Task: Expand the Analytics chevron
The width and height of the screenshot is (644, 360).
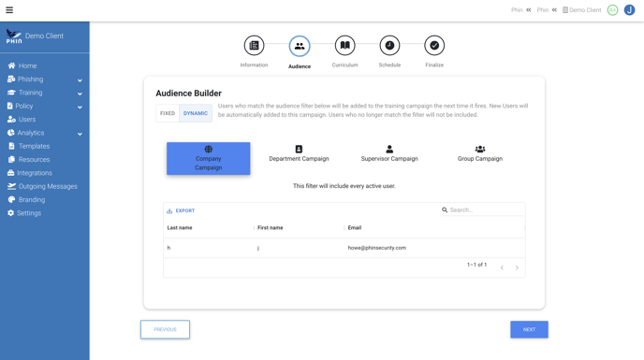Action: pos(80,134)
